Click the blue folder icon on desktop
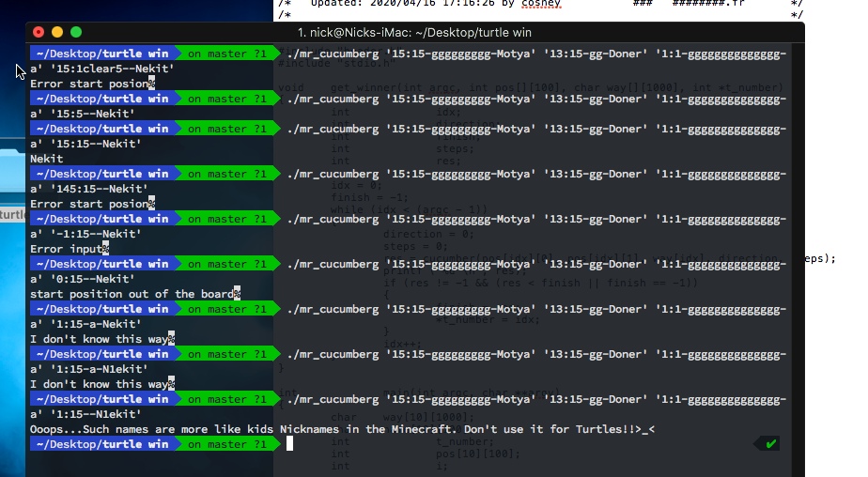Image resolution: width=868 pixels, height=477 pixels. point(12,171)
